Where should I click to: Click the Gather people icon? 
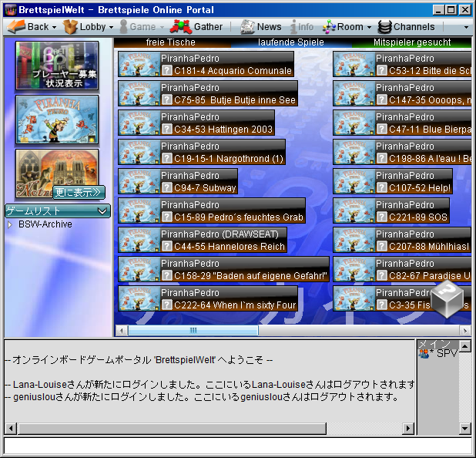[181, 27]
